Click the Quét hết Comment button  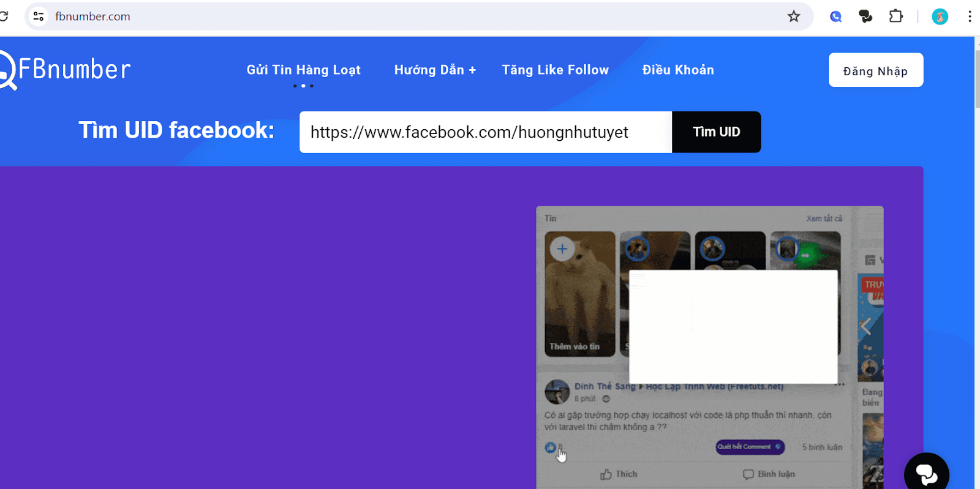(x=750, y=447)
